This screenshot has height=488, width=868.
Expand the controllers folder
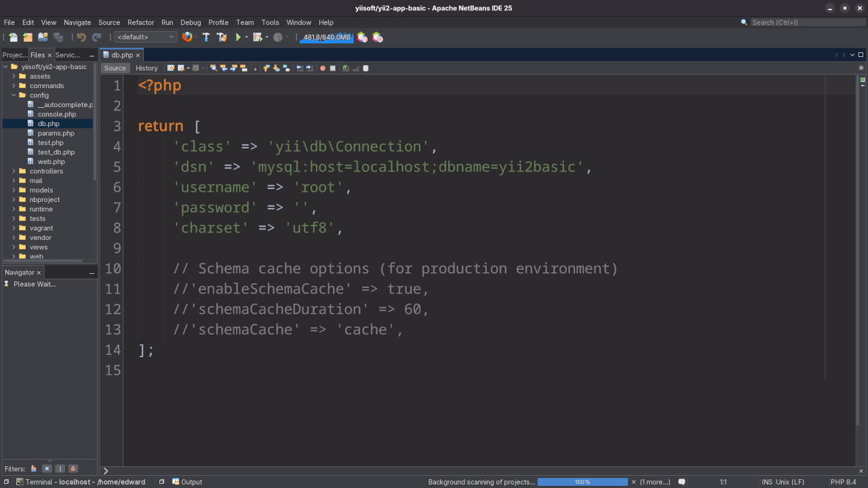pos(14,171)
